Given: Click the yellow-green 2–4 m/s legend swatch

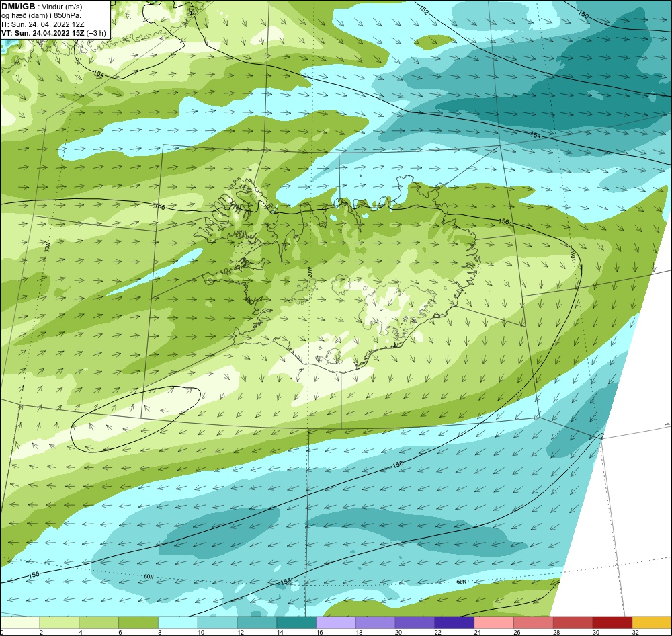Looking at the screenshot, I should (59, 623).
